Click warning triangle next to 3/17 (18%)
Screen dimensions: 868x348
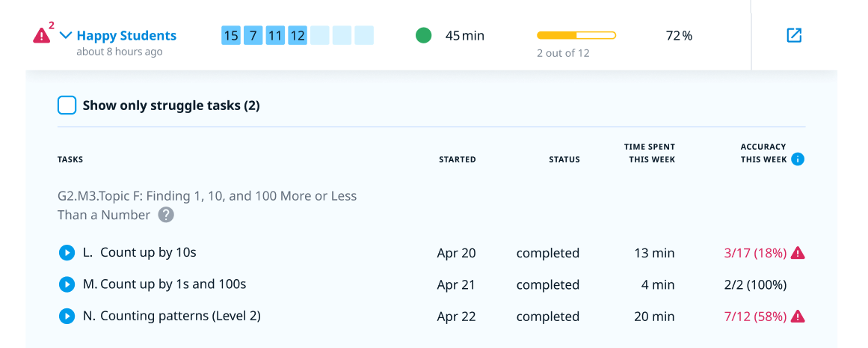click(x=798, y=253)
